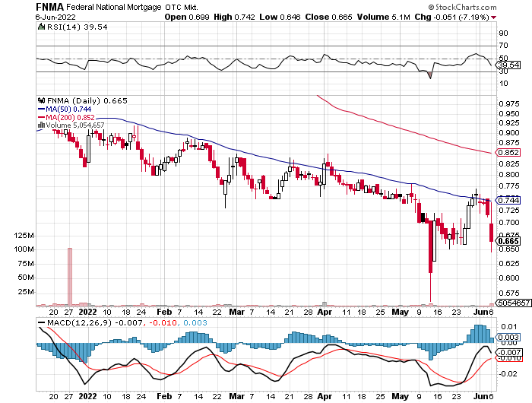The width and height of the screenshot is (532, 403).
Task: Click the Volume legend bar icon
Action: click(x=41, y=125)
